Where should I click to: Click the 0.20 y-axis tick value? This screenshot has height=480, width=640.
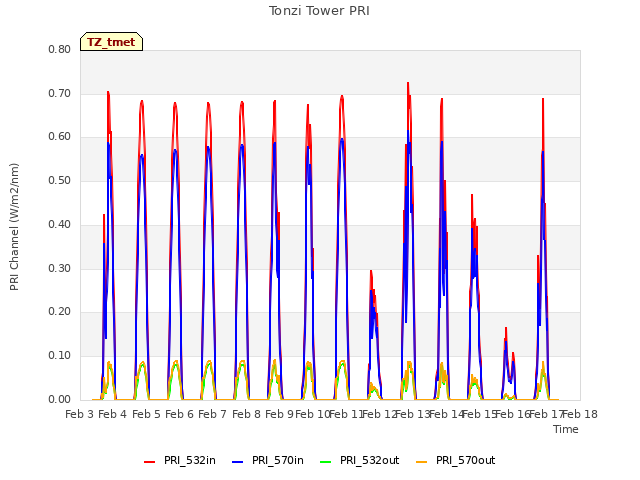pos(60,311)
